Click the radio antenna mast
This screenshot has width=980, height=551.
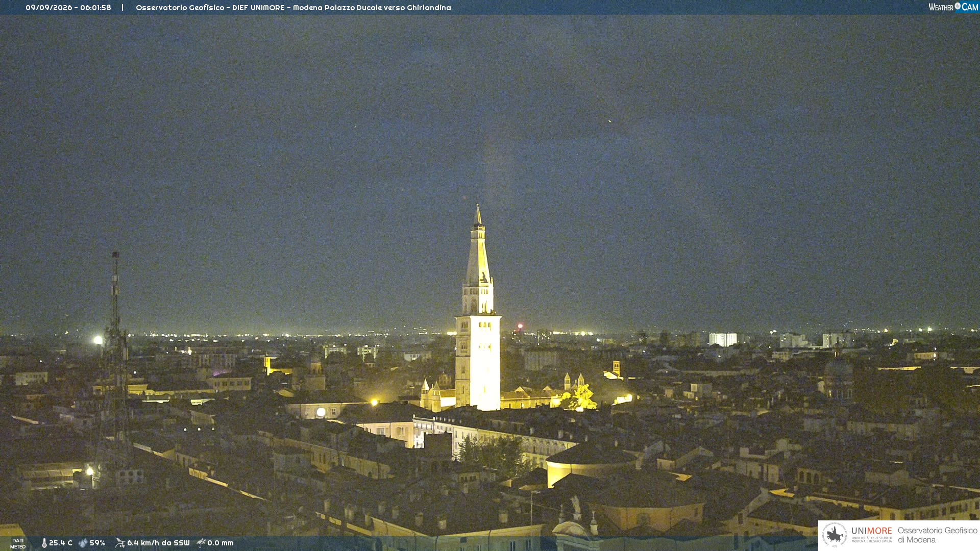pyautogui.click(x=116, y=357)
